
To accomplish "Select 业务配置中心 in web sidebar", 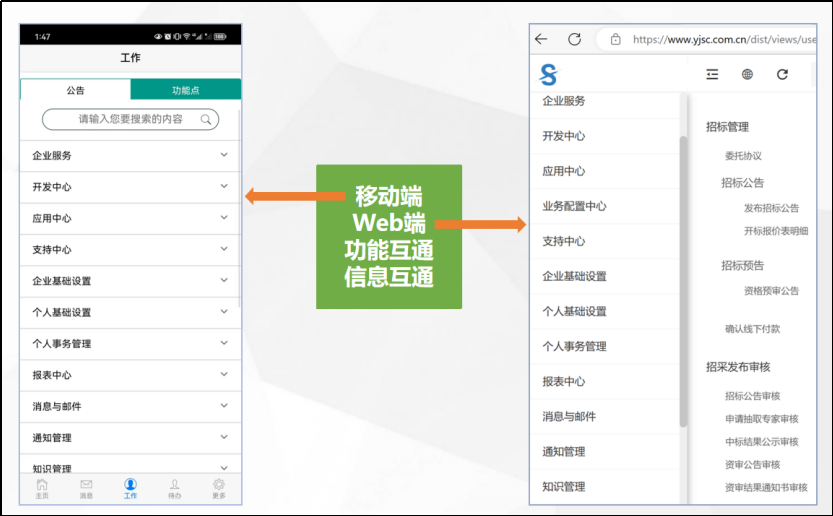I will click(574, 206).
